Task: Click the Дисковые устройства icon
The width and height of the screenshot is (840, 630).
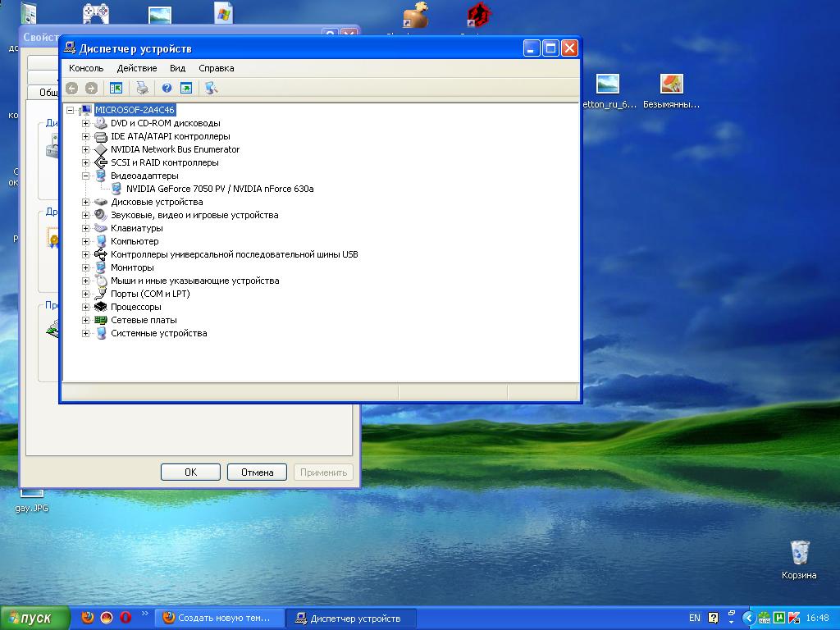Action: pos(101,202)
